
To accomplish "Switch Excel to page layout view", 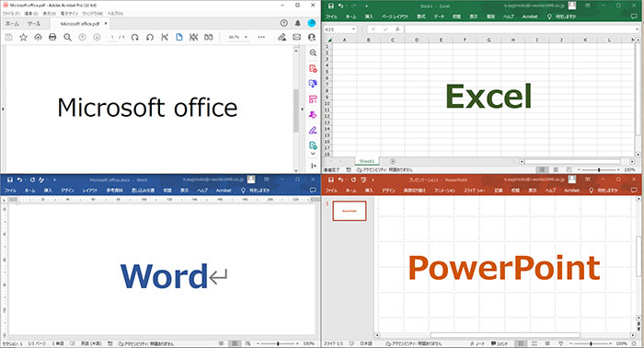I will click(x=556, y=169).
